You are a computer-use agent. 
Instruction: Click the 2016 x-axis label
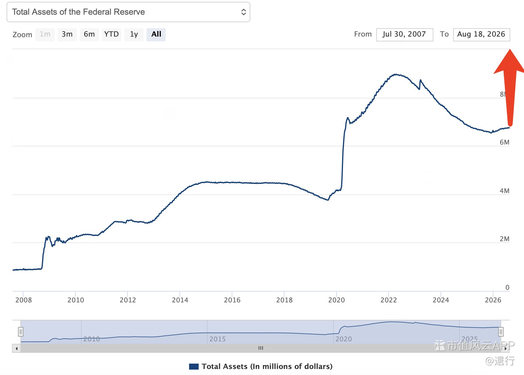pyautogui.click(x=232, y=300)
